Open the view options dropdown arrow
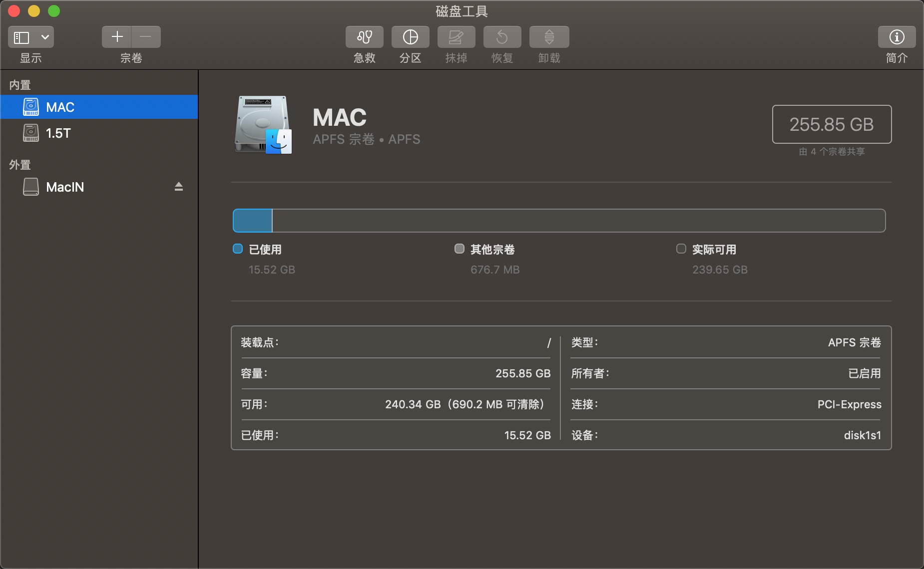This screenshot has height=569, width=924. (45, 37)
